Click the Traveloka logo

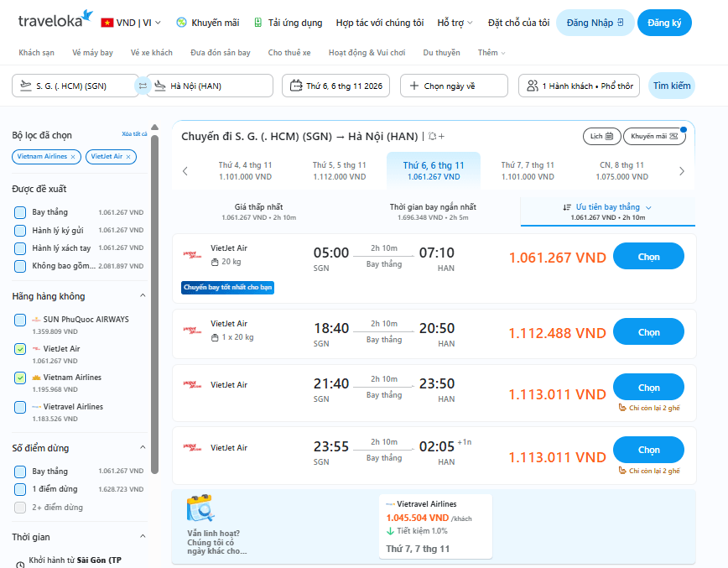pyautogui.click(x=55, y=19)
